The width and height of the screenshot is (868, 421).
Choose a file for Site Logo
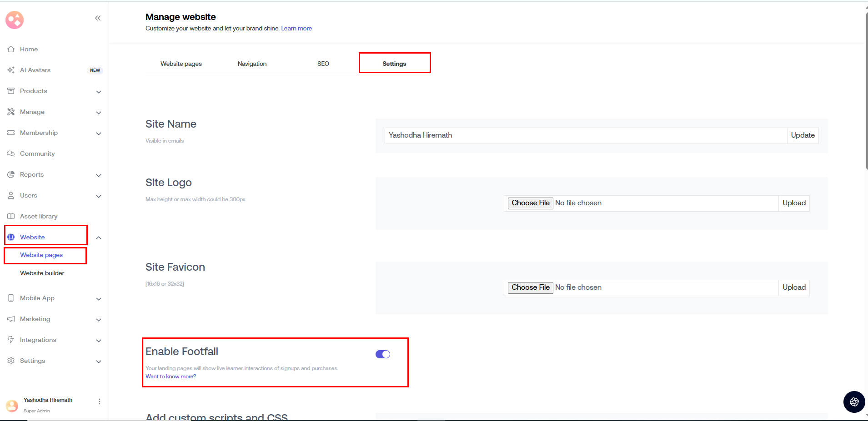tap(530, 203)
